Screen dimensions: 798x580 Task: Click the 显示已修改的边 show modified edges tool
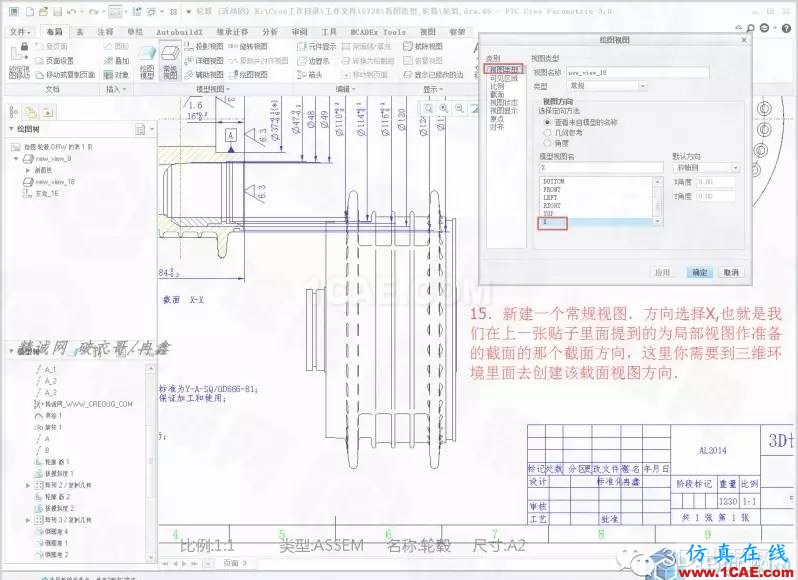pyautogui.click(x=433, y=75)
